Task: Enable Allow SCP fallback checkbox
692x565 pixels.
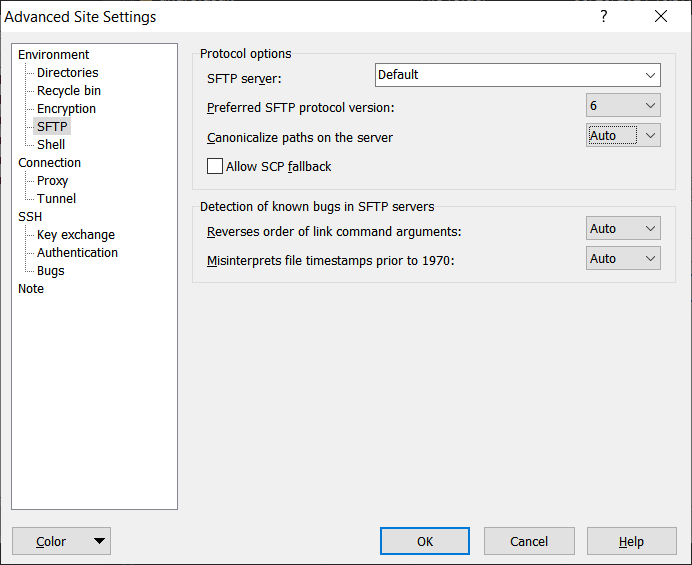Action: 215,167
